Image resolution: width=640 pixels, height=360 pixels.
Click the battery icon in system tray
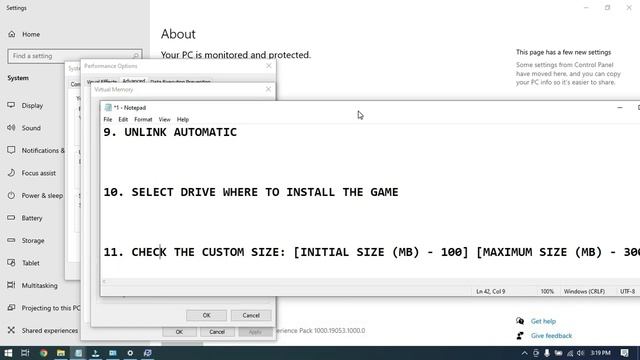click(x=558, y=353)
